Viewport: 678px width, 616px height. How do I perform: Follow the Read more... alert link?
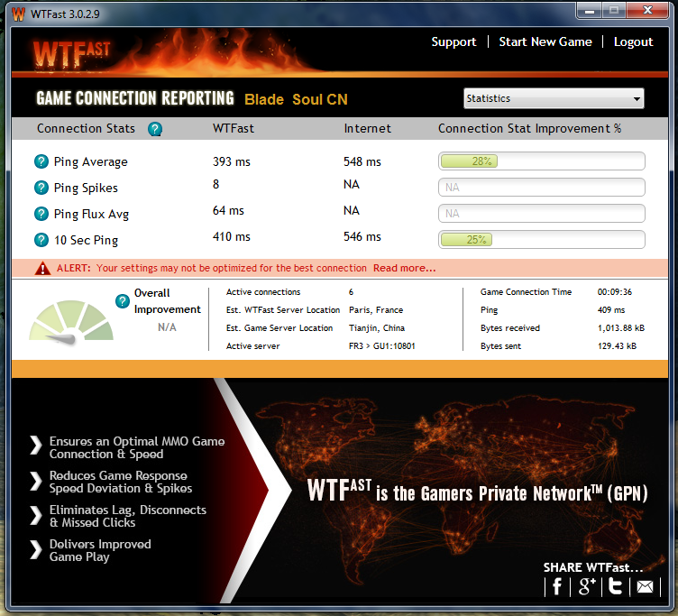404,268
